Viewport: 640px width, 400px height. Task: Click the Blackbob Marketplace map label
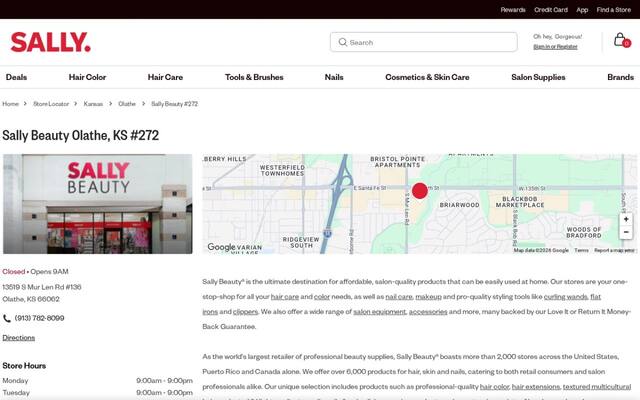click(520, 202)
